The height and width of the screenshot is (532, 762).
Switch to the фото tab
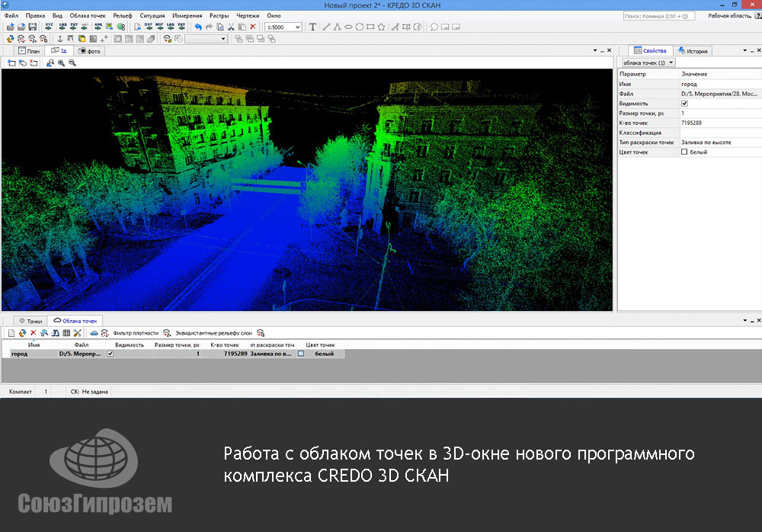point(89,50)
